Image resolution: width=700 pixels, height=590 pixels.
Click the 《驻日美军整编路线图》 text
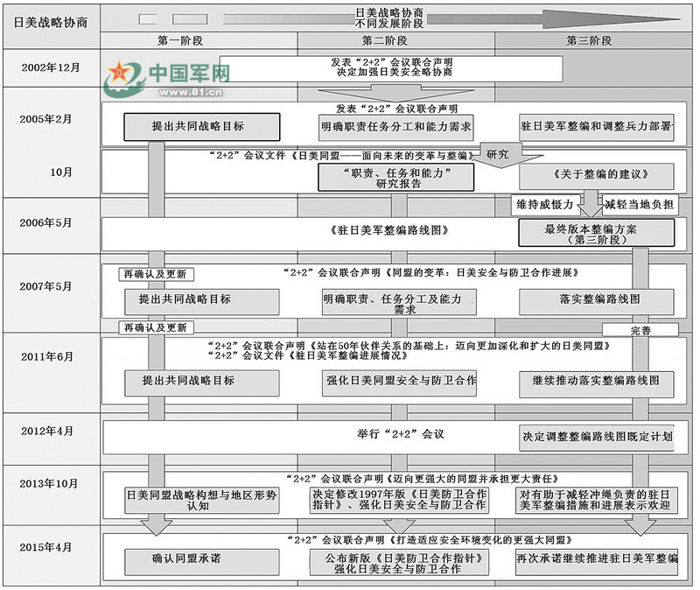389,230
